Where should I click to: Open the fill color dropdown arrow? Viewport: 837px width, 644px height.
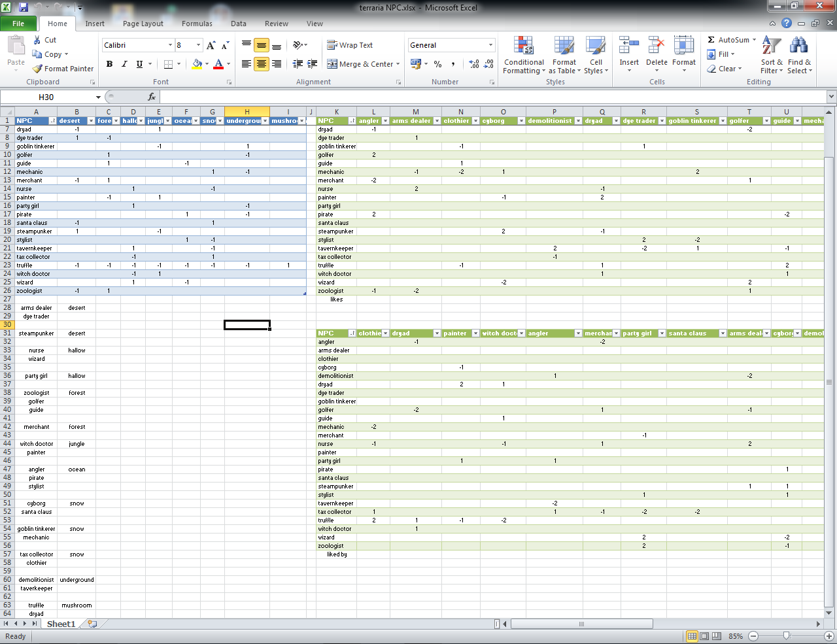[207, 64]
